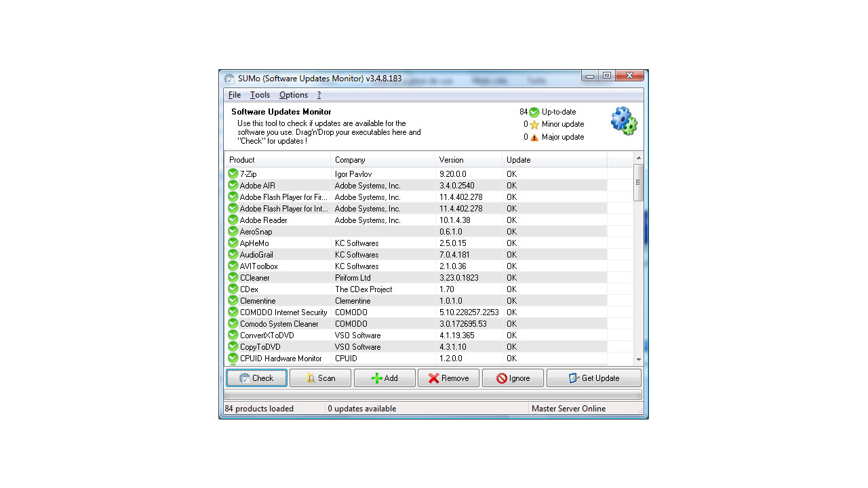Click the scrollbar down arrow of the list
This screenshot has height=488, width=868.
638,359
